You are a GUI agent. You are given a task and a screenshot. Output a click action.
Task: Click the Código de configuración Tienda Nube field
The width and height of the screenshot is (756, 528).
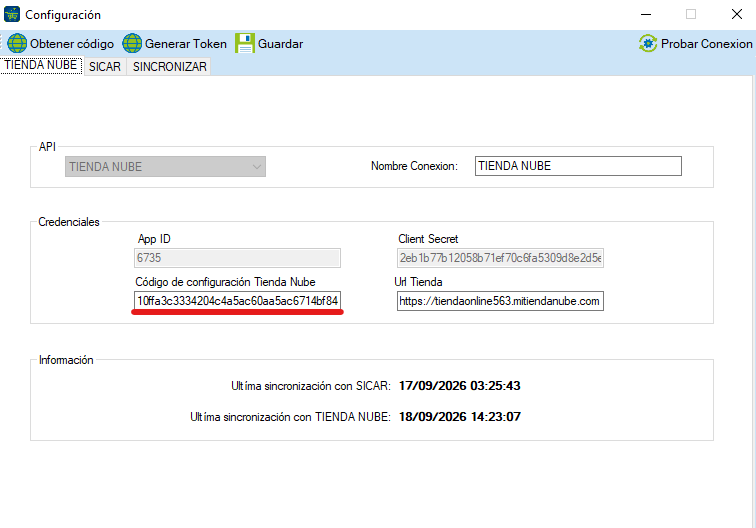[237, 301]
